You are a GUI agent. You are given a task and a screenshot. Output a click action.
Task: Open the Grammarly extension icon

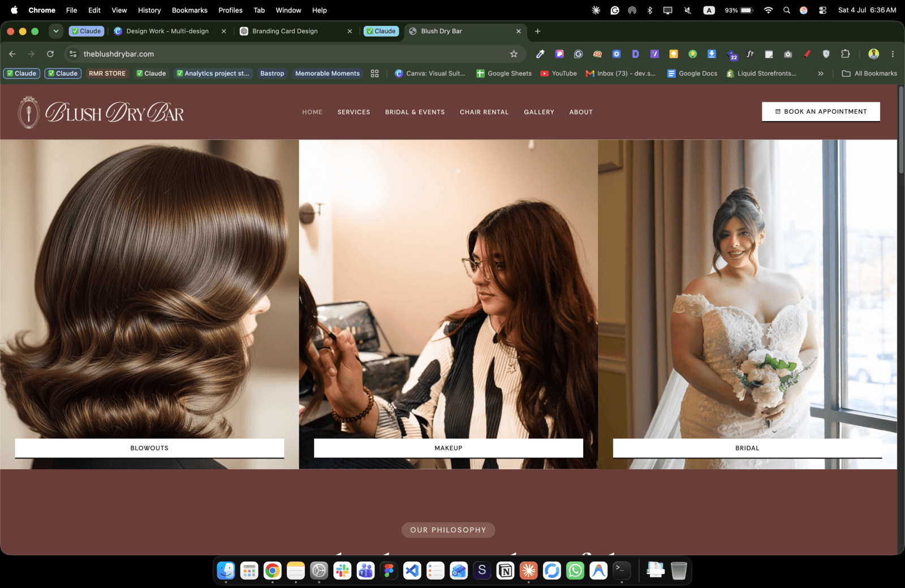[578, 54]
